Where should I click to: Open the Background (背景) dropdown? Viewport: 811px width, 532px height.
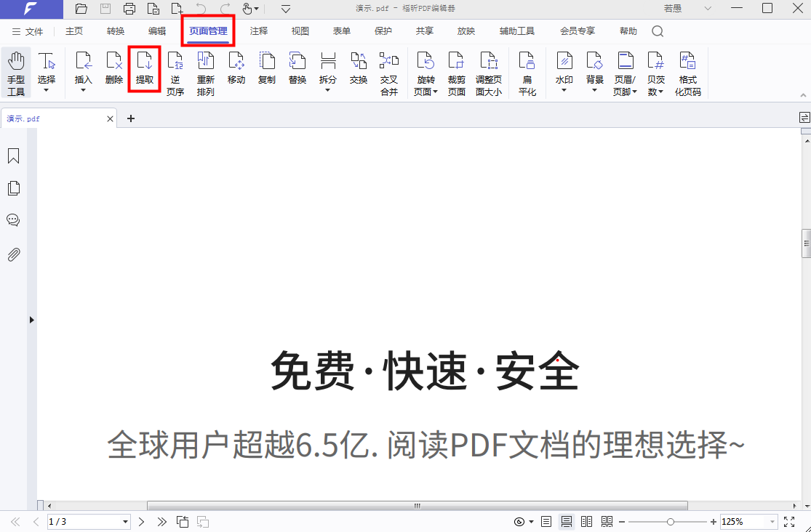pyautogui.click(x=594, y=90)
